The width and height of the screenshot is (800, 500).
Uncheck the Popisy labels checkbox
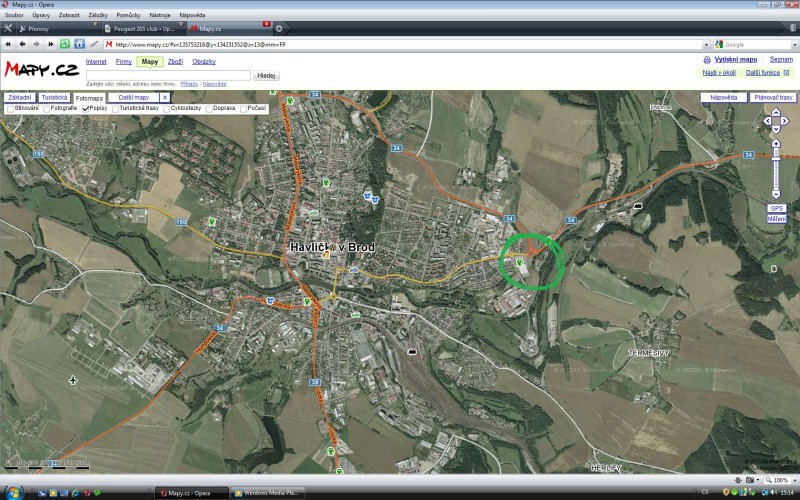point(84,108)
